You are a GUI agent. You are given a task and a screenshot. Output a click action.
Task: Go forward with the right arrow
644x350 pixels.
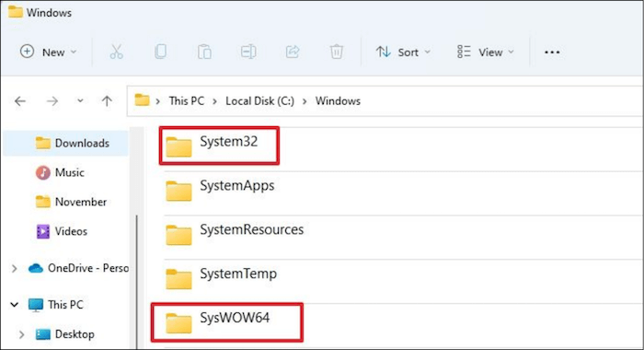click(x=52, y=101)
